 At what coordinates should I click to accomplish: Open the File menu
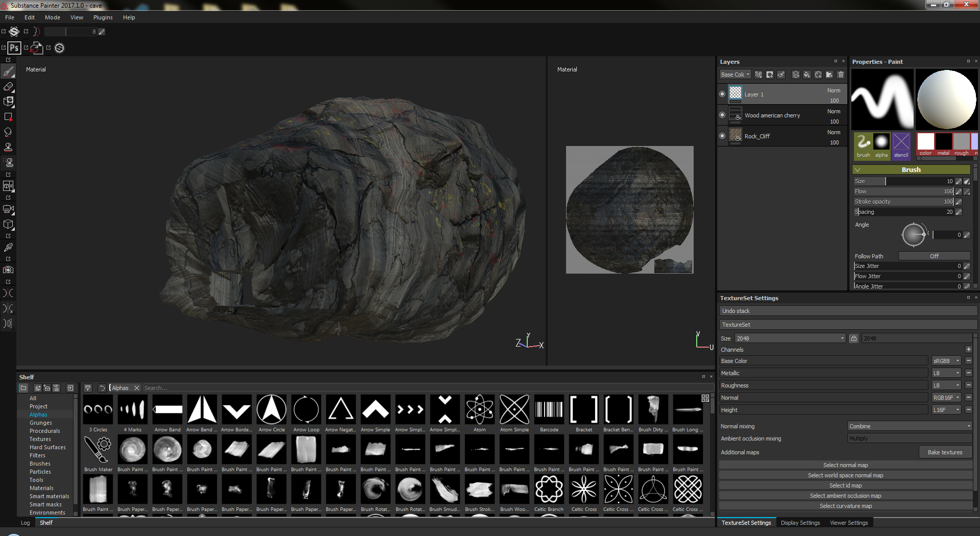pyautogui.click(x=10, y=17)
